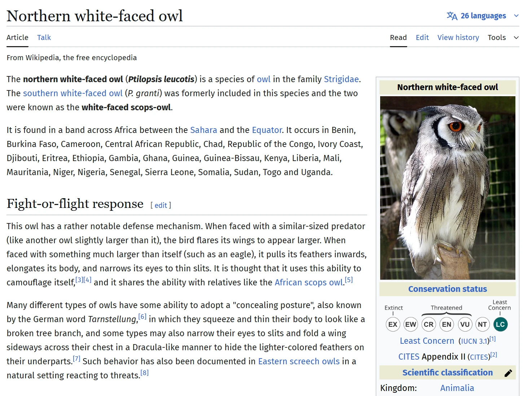Select the Edit tab at top

click(x=422, y=37)
